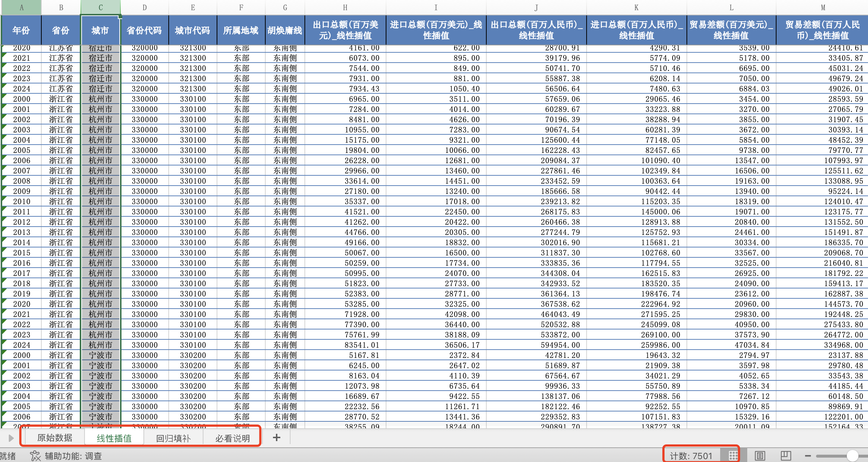This screenshot has height=462, width=868.
Task: Select the 线性插值 sheet tab
Action: [x=114, y=438]
